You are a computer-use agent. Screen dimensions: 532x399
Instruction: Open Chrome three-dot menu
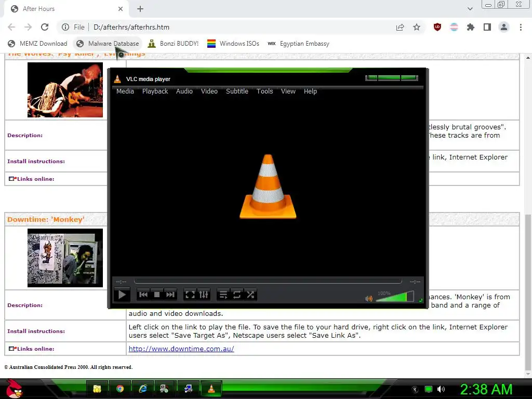[x=521, y=27]
